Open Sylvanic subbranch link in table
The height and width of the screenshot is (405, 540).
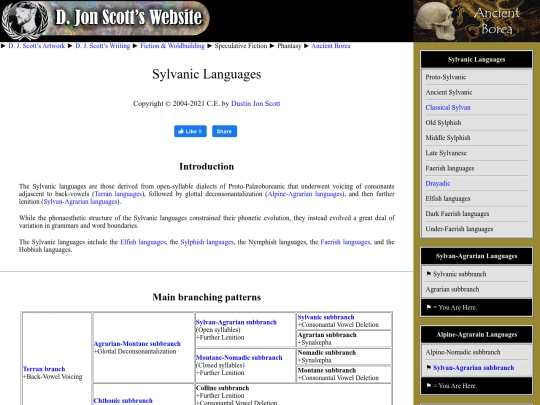click(x=326, y=317)
